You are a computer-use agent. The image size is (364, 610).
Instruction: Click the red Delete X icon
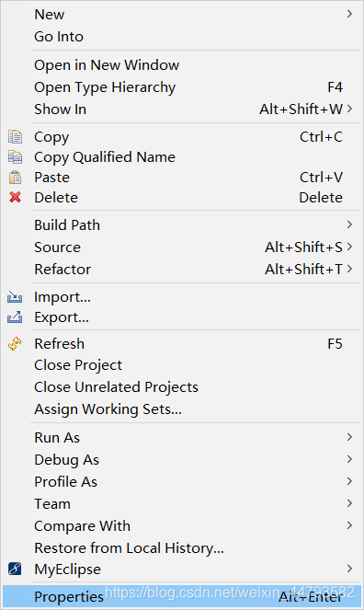tap(15, 197)
